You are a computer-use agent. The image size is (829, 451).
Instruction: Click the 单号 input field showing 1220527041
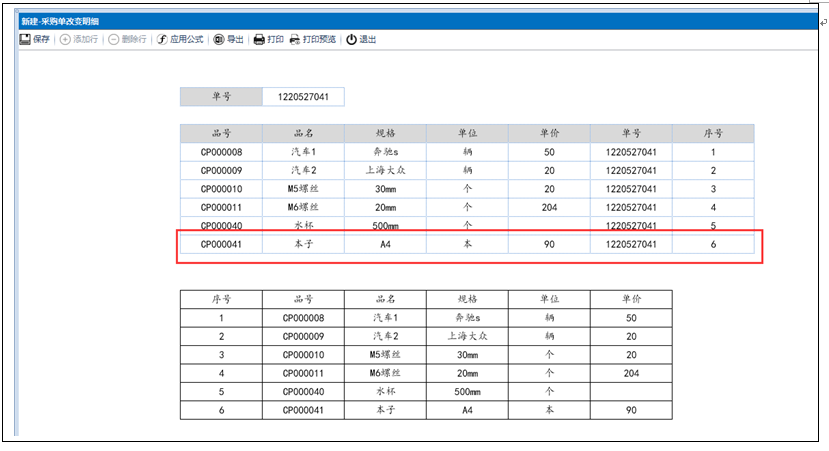click(x=303, y=97)
